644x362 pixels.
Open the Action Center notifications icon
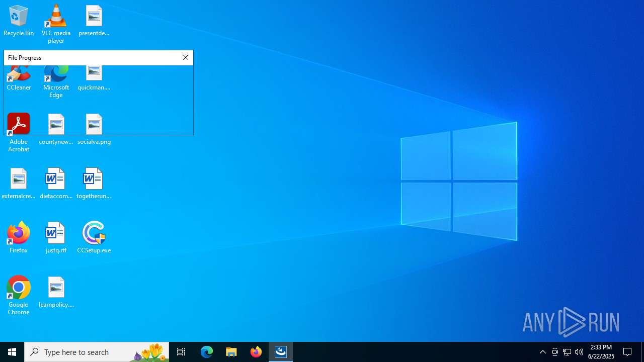628,352
